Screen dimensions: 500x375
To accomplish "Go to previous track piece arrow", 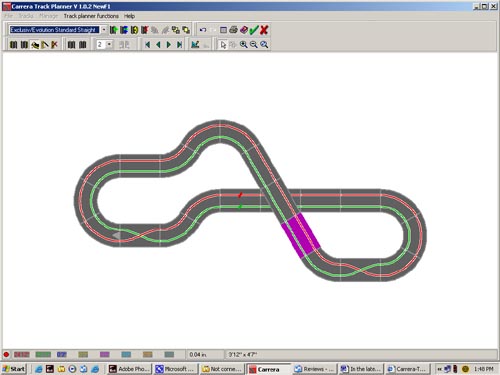I will coord(158,44).
